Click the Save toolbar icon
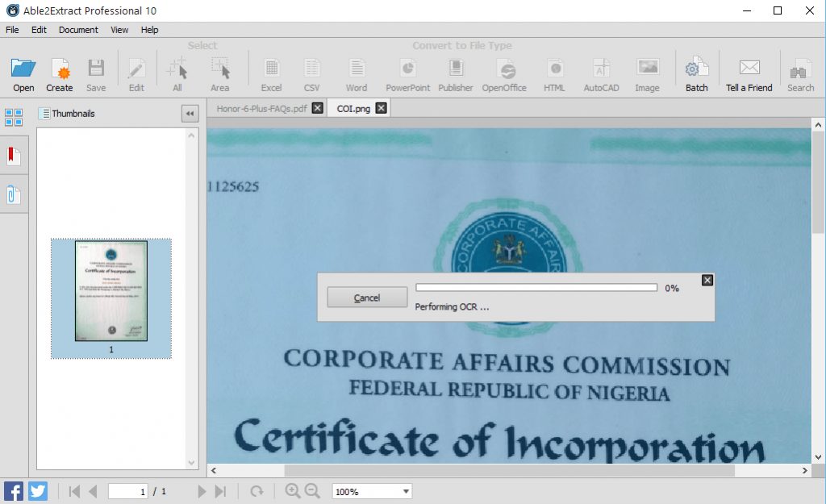 tap(96, 69)
